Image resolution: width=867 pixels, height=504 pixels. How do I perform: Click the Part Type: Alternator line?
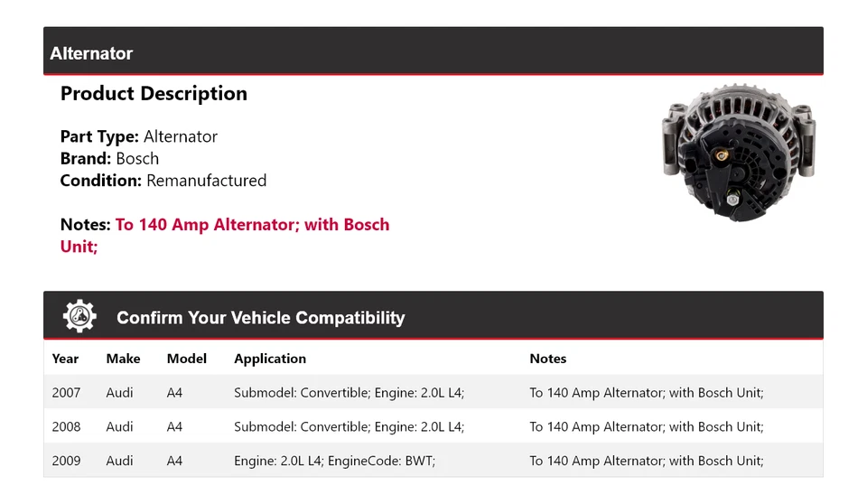pyautogui.click(x=139, y=137)
